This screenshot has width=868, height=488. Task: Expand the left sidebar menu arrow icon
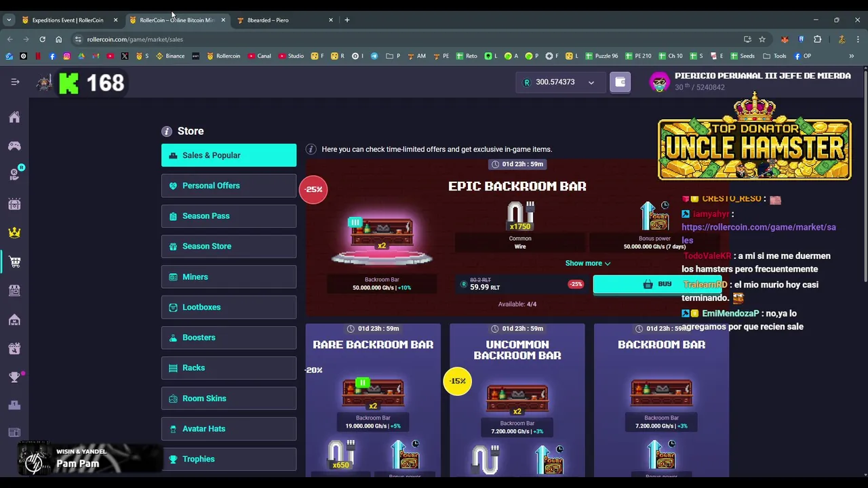coord(15,82)
